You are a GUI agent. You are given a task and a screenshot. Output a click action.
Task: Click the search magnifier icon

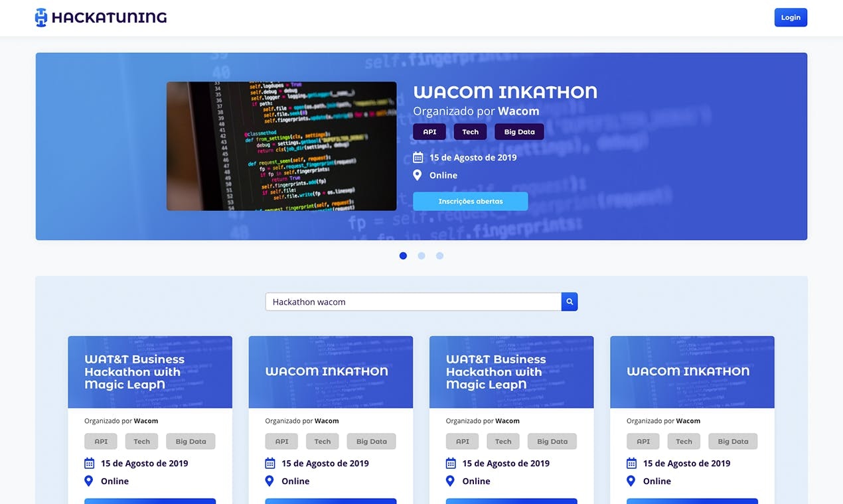click(569, 302)
